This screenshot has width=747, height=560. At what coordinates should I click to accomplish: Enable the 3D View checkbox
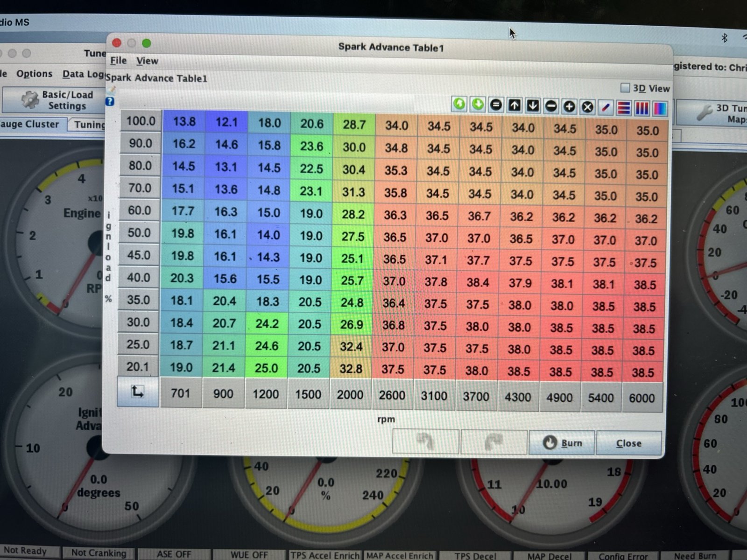(x=625, y=88)
